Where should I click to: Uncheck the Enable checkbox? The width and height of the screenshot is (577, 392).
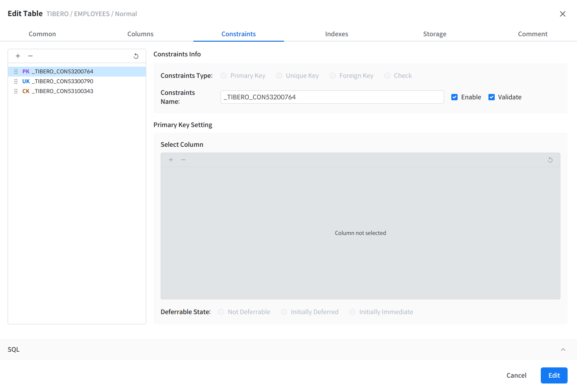[454, 97]
